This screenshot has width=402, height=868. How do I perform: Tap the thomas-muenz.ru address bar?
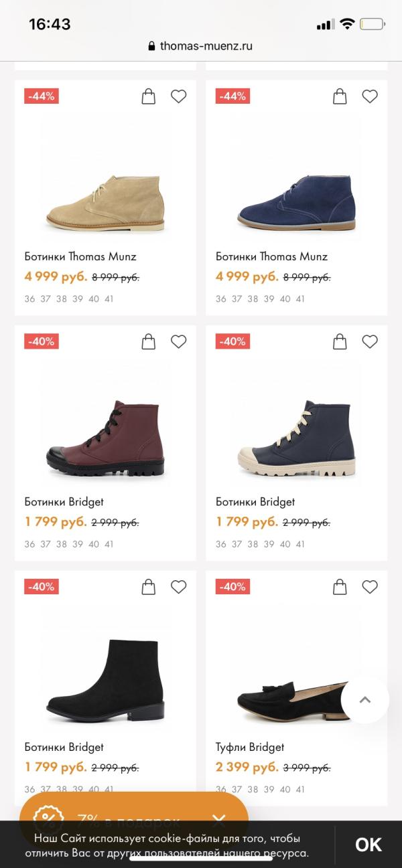click(x=201, y=46)
